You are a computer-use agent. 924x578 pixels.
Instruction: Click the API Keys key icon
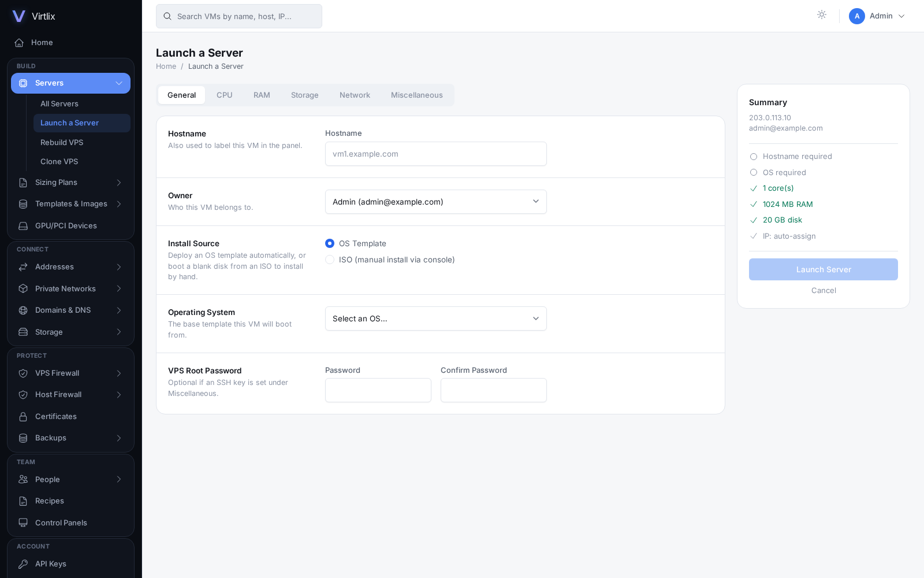click(23, 564)
